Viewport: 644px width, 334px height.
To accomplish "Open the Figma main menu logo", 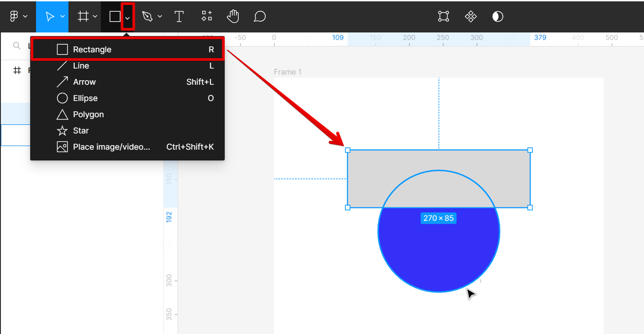I will pyautogui.click(x=14, y=17).
